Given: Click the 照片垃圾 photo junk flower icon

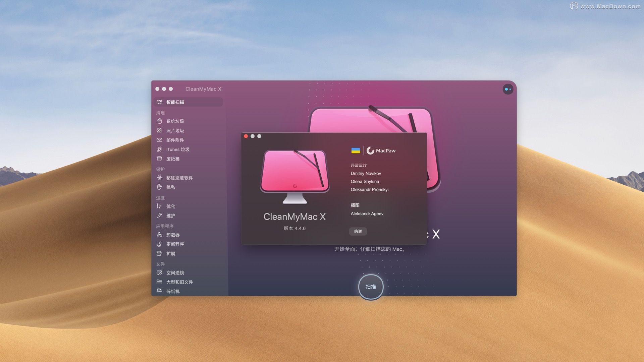Looking at the screenshot, I should pyautogui.click(x=159, y=130).
